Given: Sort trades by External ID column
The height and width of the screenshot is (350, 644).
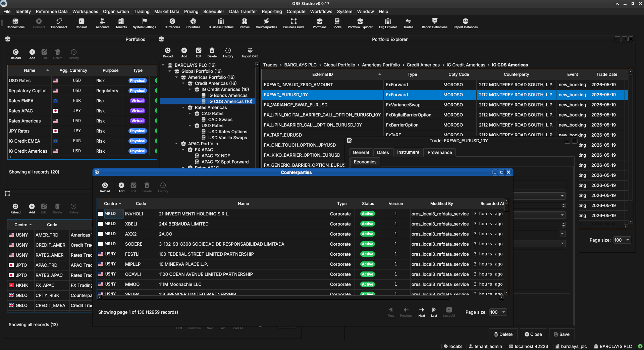Looking at the screenshot, I should (322, 74).
